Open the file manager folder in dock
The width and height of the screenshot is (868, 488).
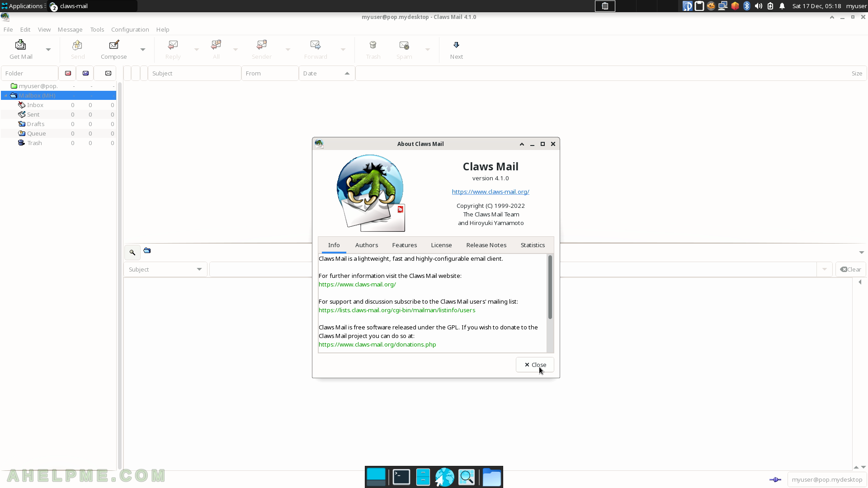point(491,477)
